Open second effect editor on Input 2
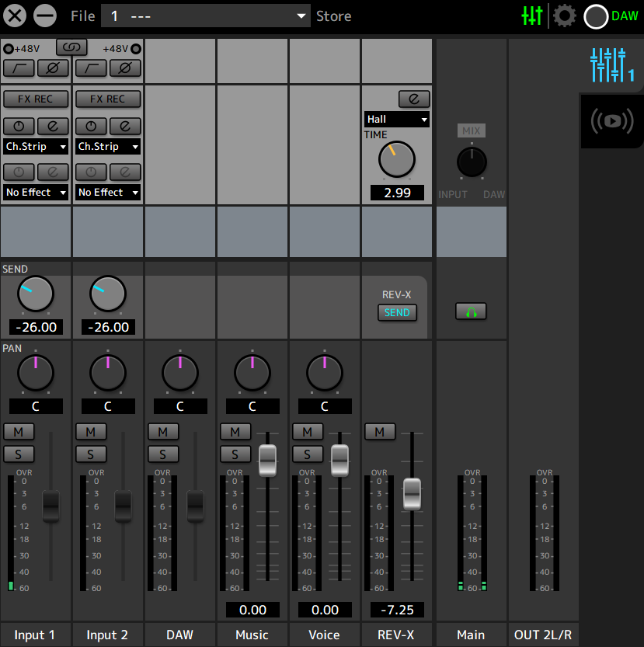This screenshot has height=647, width=644. click(x=125, y=172)
